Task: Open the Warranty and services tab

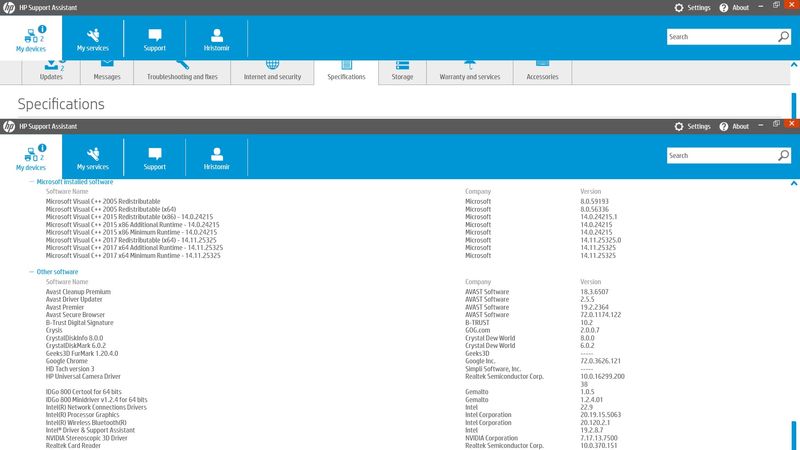Action: pyautogui.click(x=470, y=72)
